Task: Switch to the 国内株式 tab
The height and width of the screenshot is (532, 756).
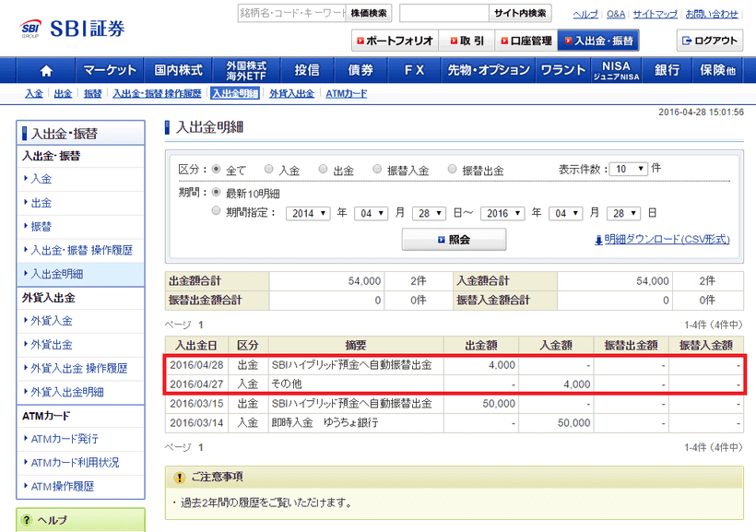Action: coord(180,69)
